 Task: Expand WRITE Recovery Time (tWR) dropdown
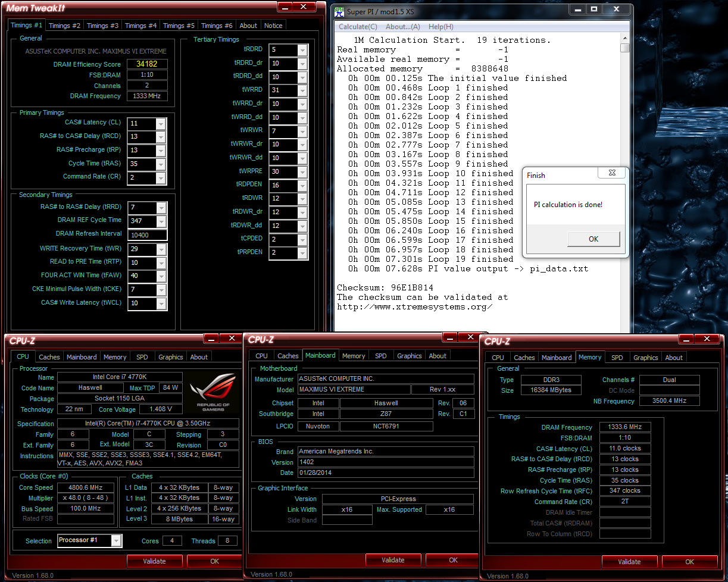pyautogui.click(x=161, y=249)
